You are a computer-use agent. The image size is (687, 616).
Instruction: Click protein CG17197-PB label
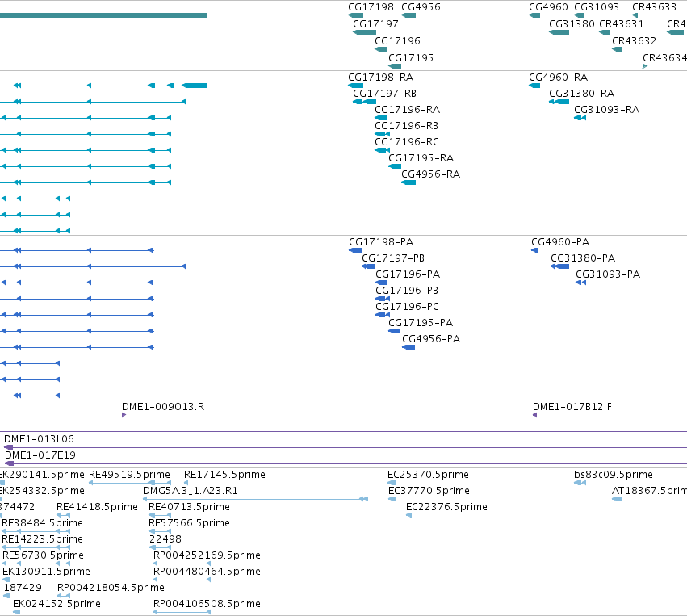[x=393, y=258]
